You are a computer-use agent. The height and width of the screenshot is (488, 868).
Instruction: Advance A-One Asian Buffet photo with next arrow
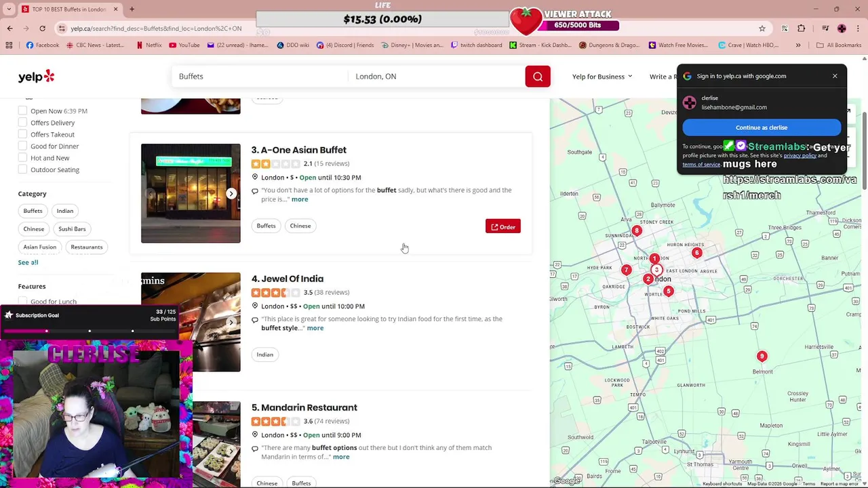pyautogui.click(x=231, y=193)
